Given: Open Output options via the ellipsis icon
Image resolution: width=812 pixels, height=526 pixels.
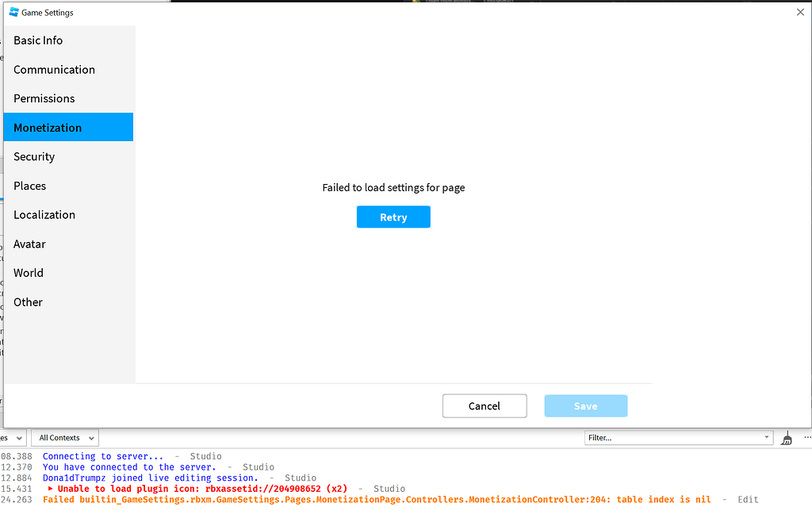Looking at the screenshot, I should click(806, 436).
